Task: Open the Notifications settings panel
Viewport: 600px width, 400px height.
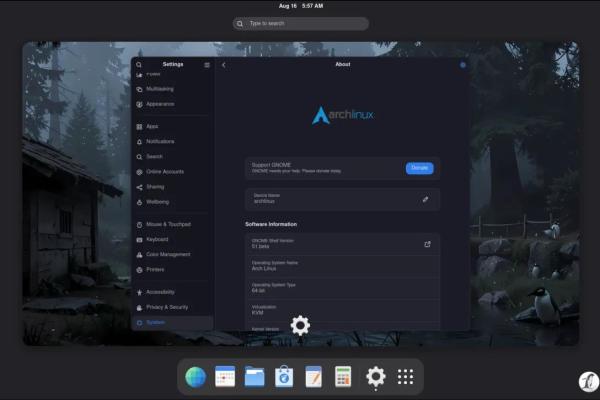Action: (172, 142)
